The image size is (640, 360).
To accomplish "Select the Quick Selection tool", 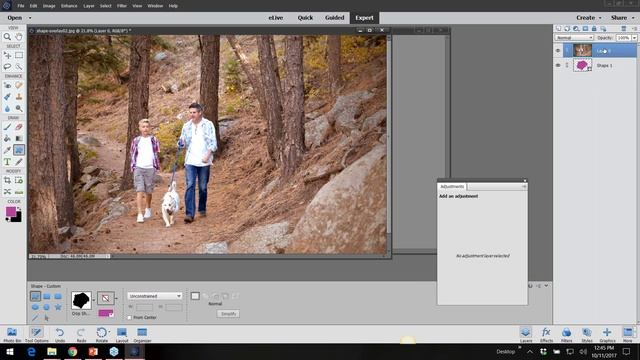I will (19, 67).
